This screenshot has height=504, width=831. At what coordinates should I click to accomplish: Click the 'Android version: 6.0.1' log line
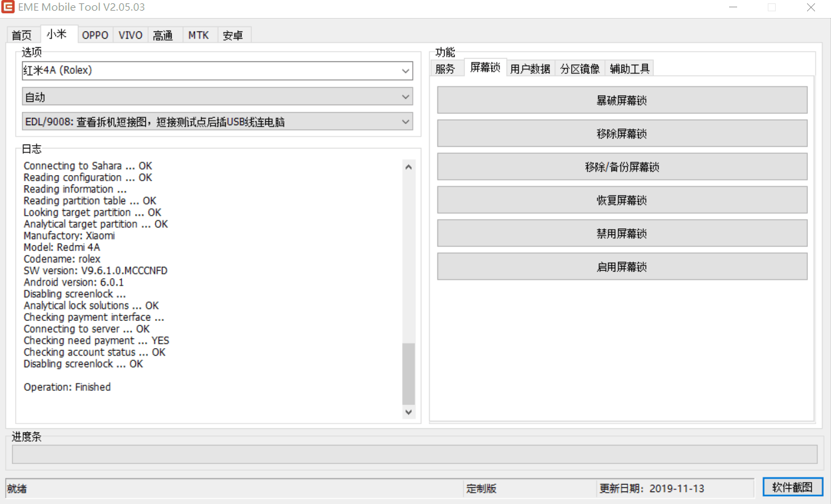click(x=74, y=282)
